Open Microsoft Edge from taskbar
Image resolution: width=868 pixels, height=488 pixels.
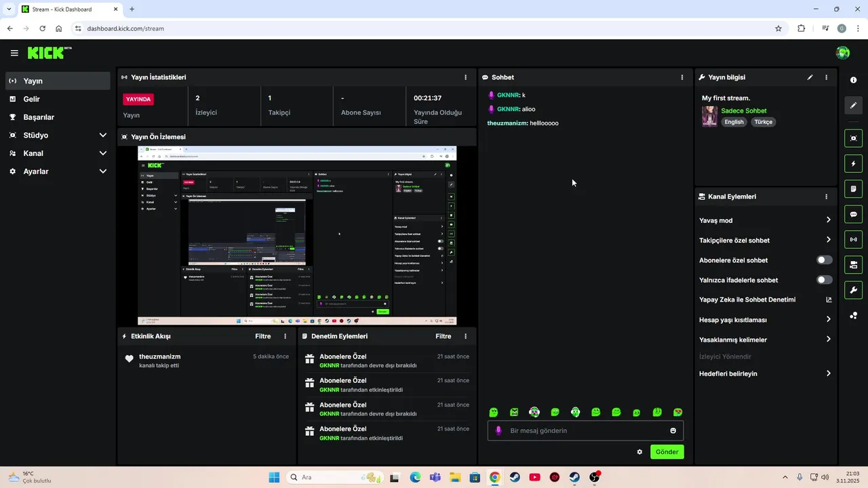(x=415, y=477)
